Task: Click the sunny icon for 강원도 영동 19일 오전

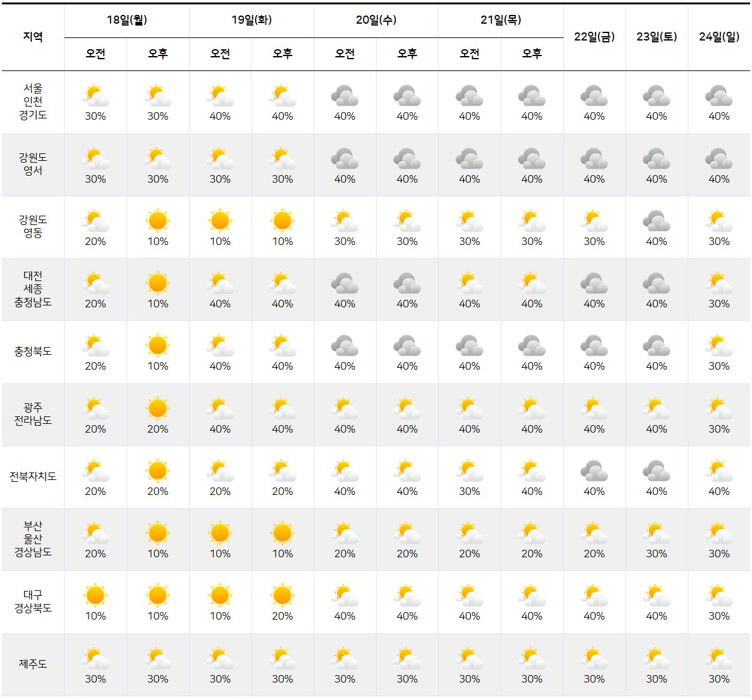Action: tap(220, 221)
